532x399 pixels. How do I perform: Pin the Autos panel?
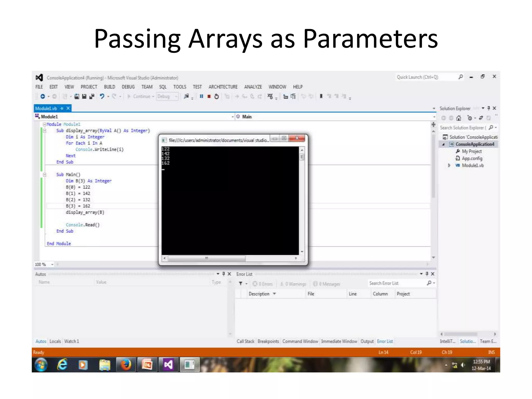pyautogui.click(x=223, y=274)
